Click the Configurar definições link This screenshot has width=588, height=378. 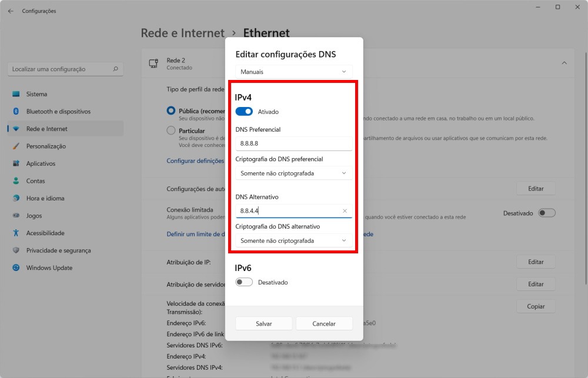(195, 161)
